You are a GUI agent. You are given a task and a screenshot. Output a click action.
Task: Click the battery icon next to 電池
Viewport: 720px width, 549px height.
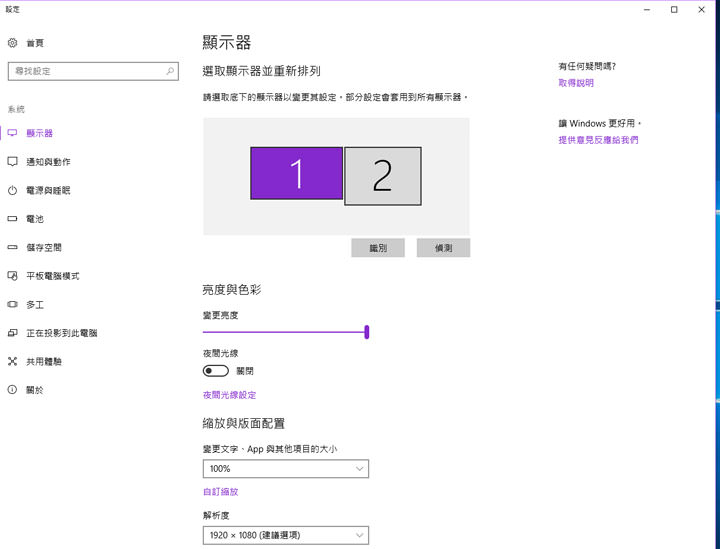click(x=12, y=219)
